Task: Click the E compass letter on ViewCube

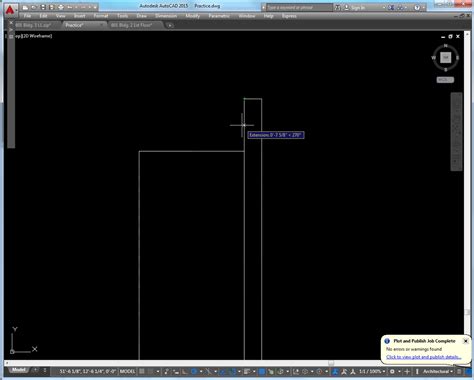Action: pos(458,58)
